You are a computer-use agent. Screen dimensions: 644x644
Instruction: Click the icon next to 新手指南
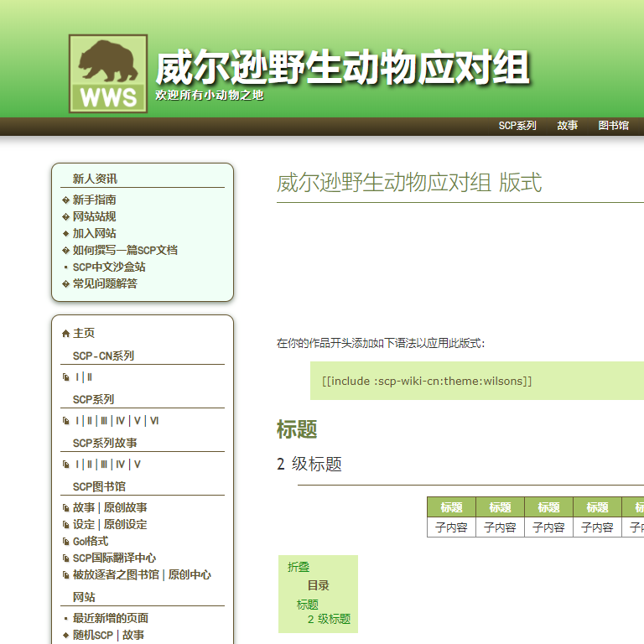click(x=65, y=200)
